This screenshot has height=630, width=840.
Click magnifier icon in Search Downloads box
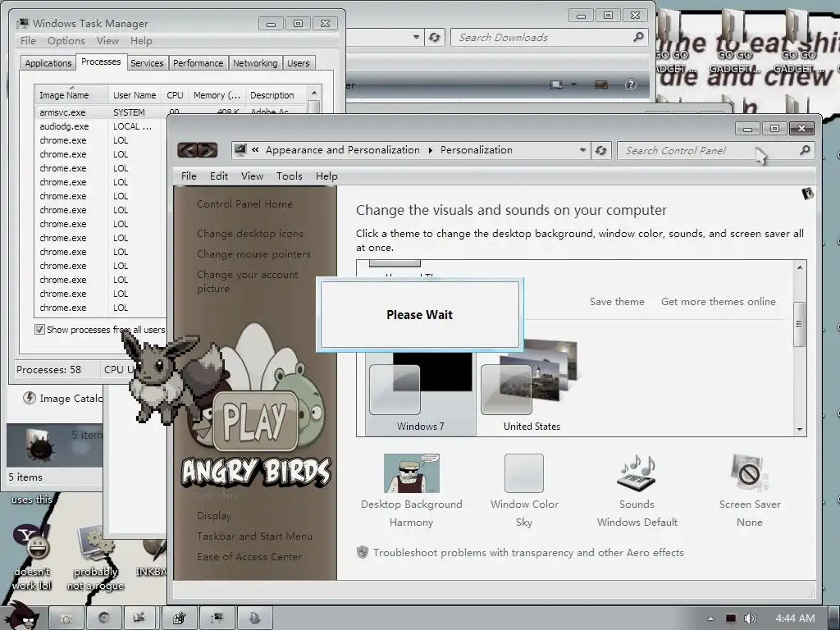click(x=638, y=37)
